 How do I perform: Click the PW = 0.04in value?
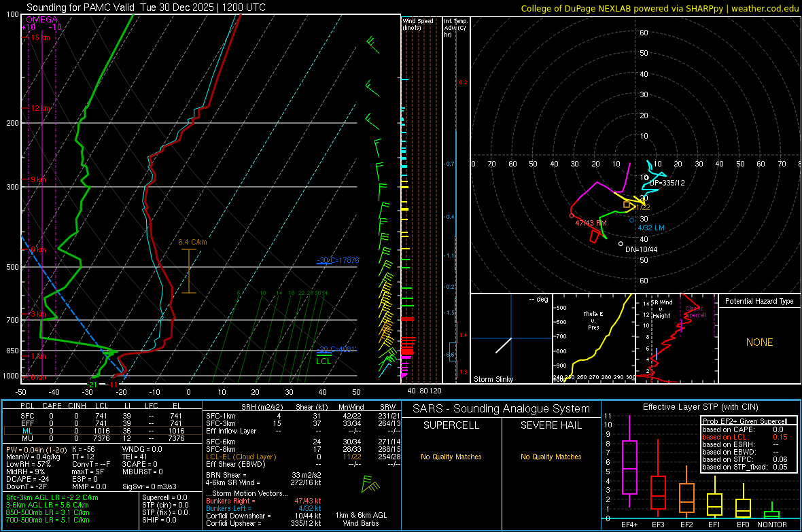pos(35,450)
